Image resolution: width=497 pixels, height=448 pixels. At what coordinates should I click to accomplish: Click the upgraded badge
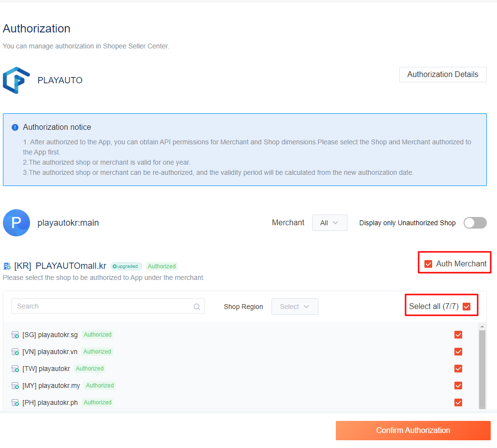[126, 266]
